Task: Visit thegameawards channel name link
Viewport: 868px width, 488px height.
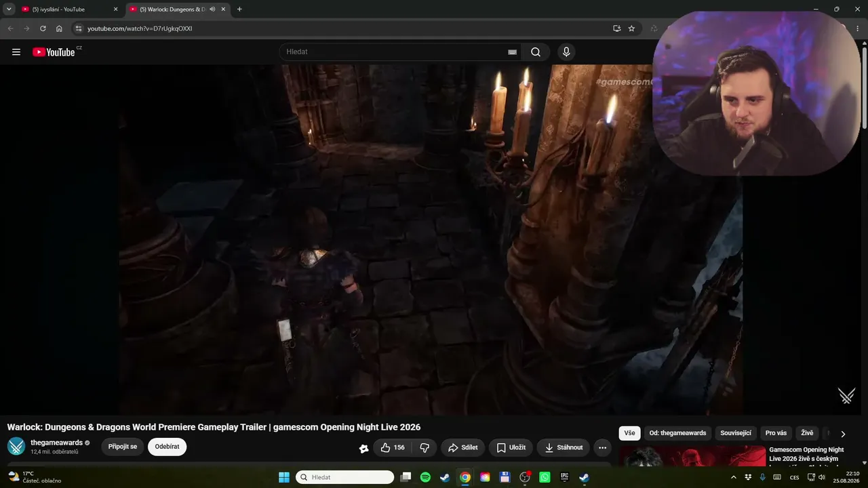Action: 56,443
